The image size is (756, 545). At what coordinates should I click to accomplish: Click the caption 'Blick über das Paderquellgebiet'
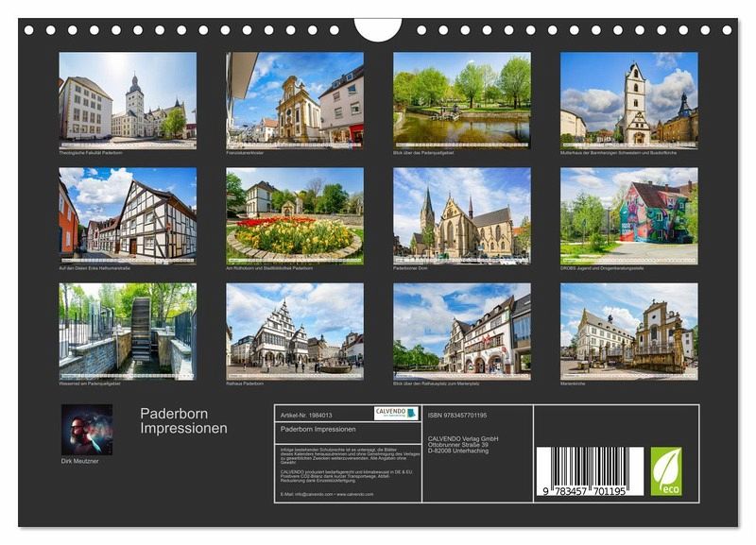click(423, 153)
